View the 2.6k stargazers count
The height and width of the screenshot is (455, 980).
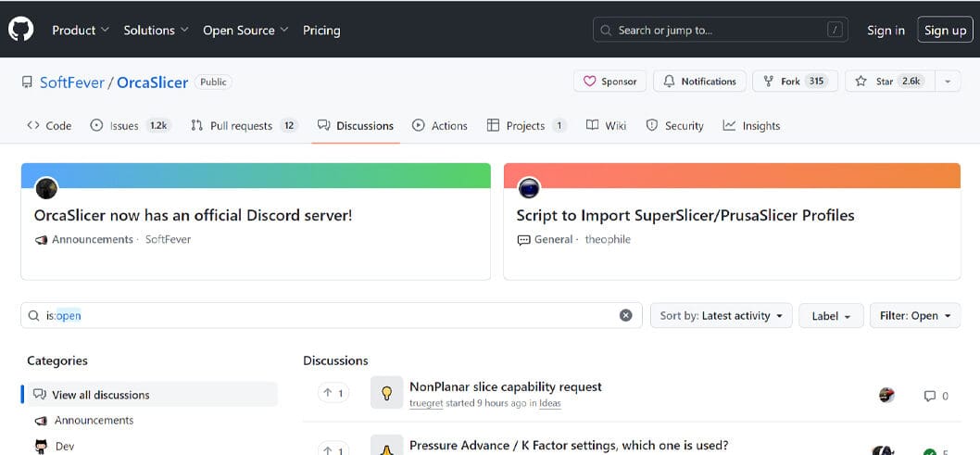[x=910, y=82]
